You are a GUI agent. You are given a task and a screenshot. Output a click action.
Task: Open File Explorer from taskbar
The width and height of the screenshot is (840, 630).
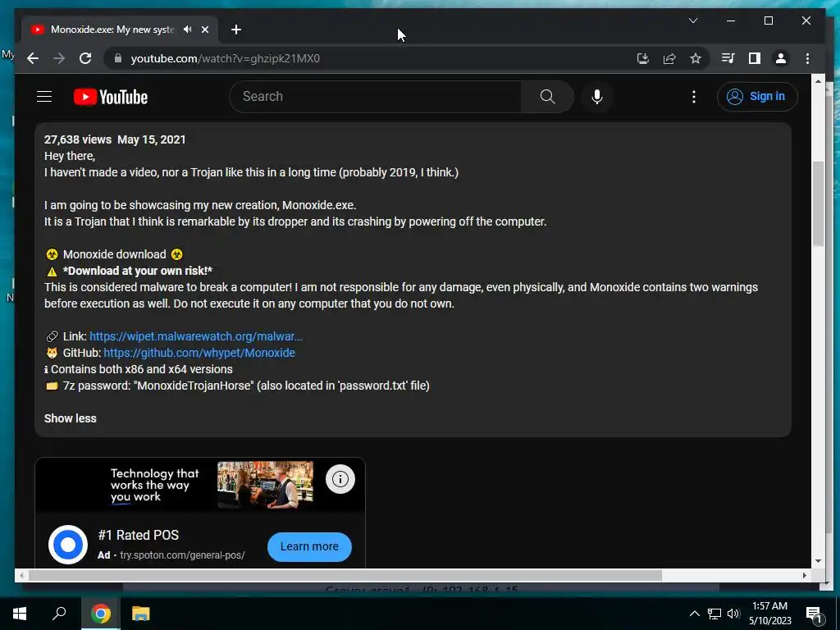tap(141, 614)
